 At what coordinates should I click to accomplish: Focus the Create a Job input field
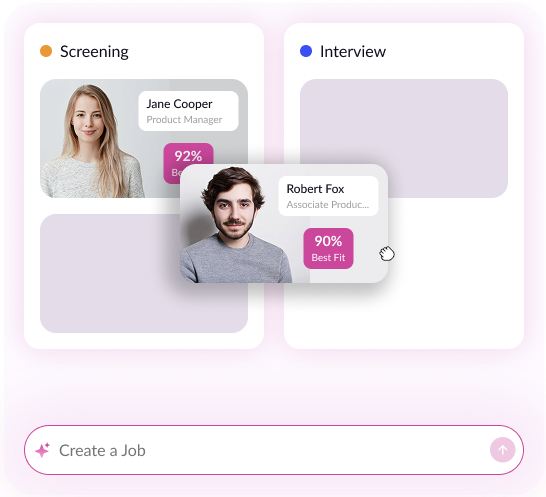pos(274,450)
